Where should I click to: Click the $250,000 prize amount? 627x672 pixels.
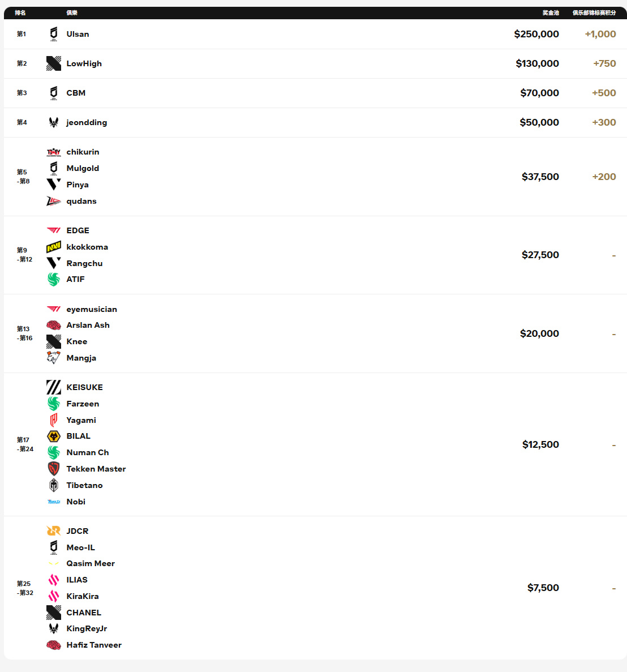[x=536, y=34]
